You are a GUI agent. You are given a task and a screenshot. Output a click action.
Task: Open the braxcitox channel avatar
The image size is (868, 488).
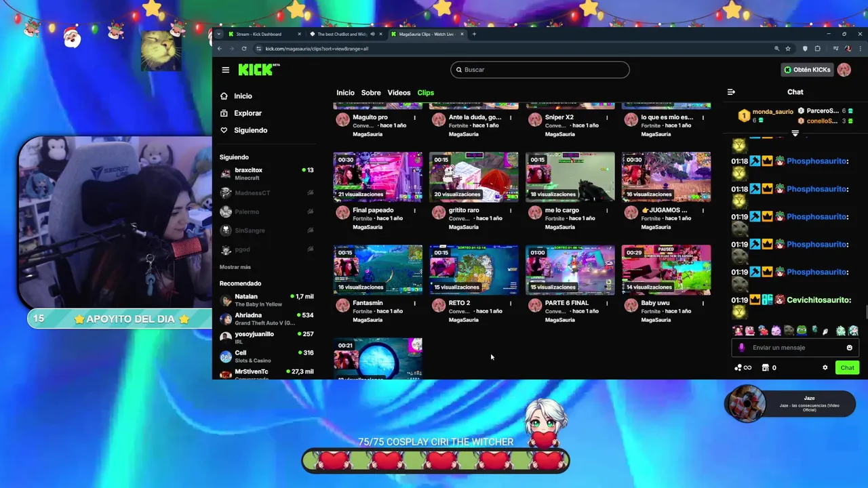[x=226, y=174]
